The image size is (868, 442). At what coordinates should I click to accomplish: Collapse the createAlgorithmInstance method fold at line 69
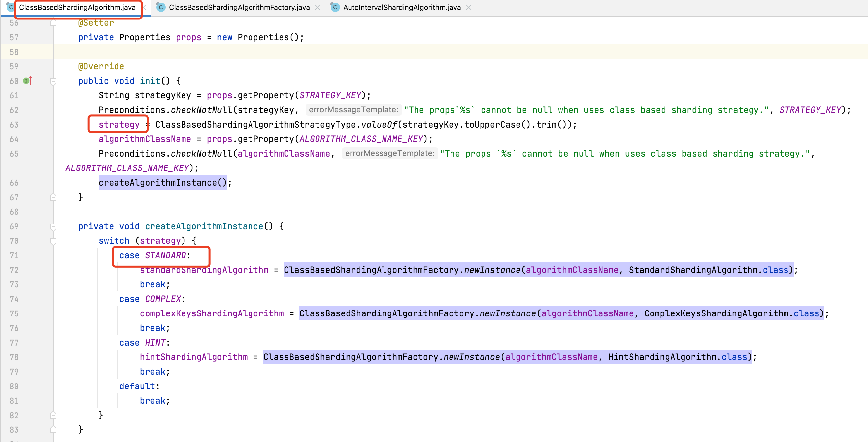click(x=53, y=226)
